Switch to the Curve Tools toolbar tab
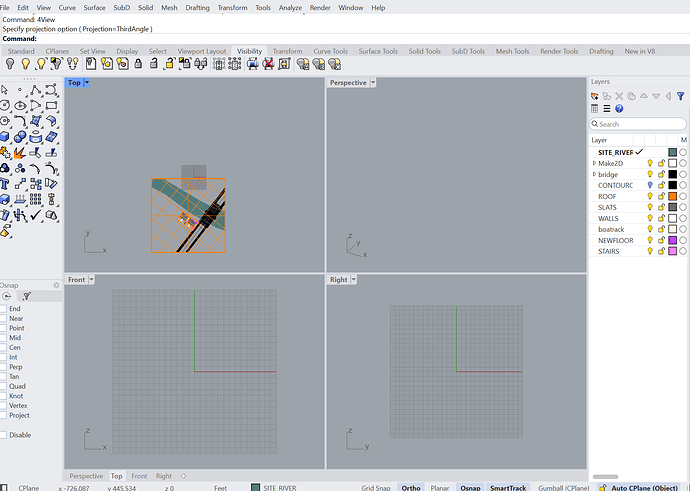690x491 pixels. coord(330,51)
